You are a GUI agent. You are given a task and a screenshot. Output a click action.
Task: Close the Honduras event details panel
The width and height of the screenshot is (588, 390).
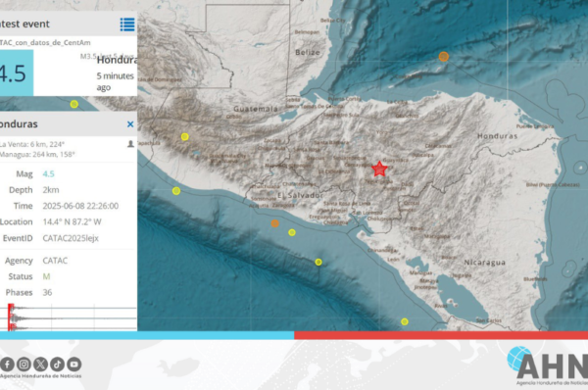coord(130,124)
